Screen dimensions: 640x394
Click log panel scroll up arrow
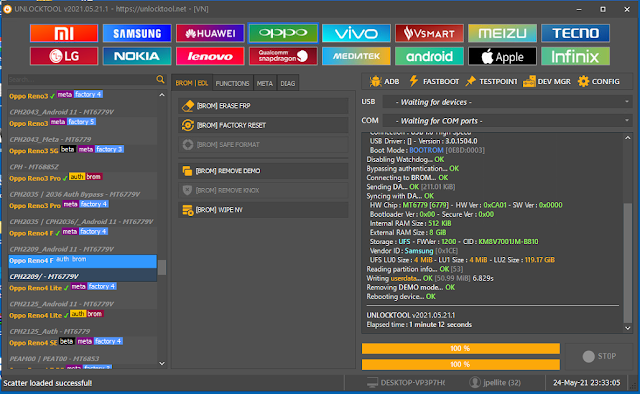tap(628, 138)
